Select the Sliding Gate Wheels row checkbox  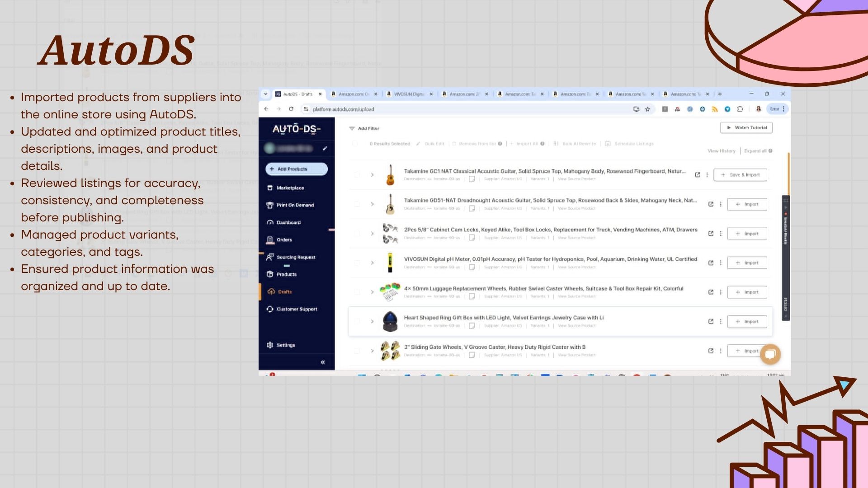[357, 351]
